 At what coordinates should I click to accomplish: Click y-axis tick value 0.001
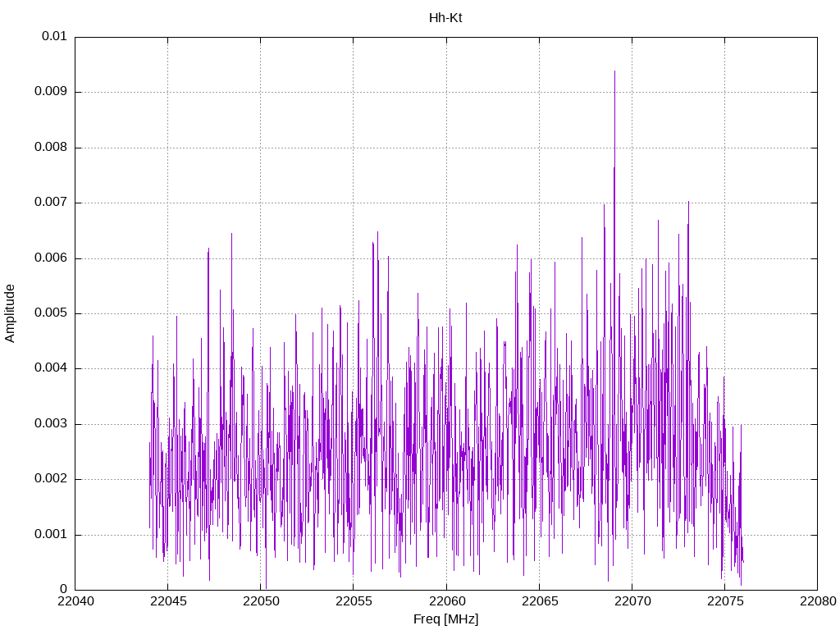(x=51, y=535)
